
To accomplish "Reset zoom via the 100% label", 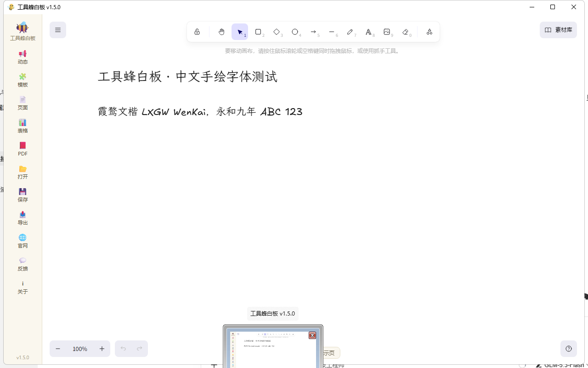I will (x=80, y=349).
